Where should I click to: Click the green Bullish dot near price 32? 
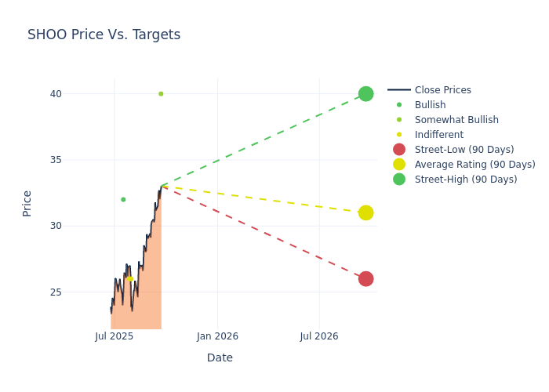click(123, 200)
